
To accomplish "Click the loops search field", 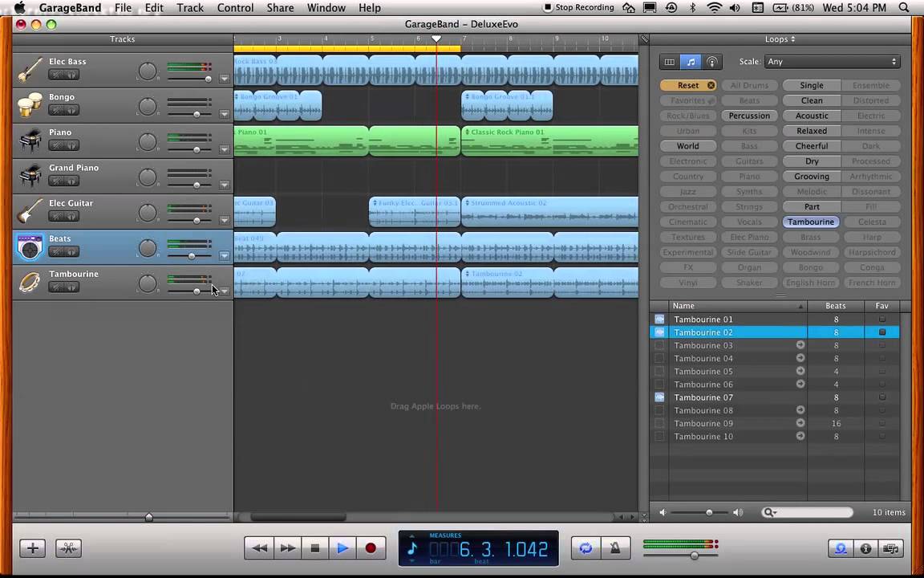I will (x=807, y=512).
